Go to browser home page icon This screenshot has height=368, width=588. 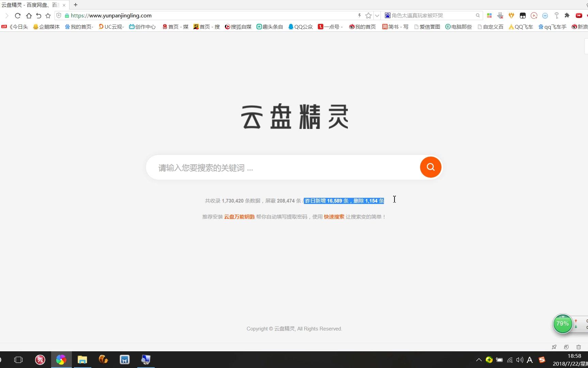(29, 15)
